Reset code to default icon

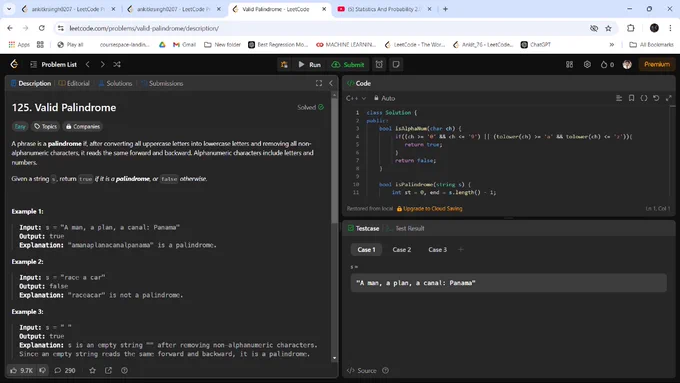click(x=656, y=98)
